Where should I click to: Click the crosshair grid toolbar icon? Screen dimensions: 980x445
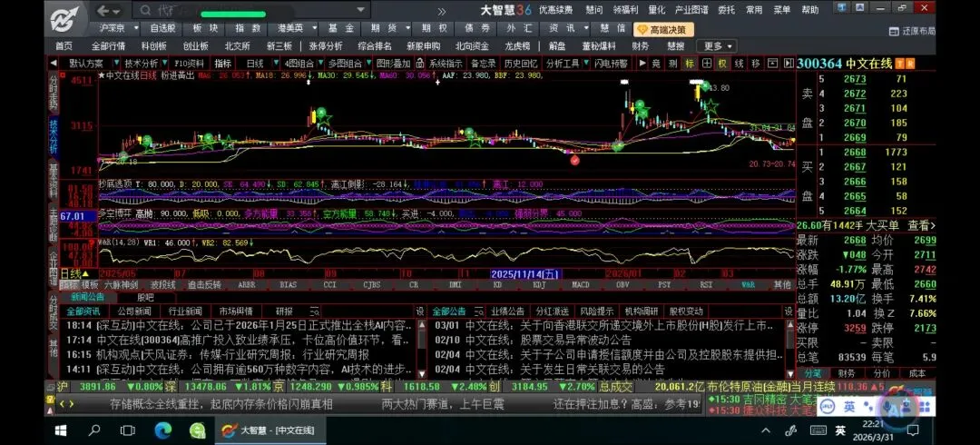[706, 64]
